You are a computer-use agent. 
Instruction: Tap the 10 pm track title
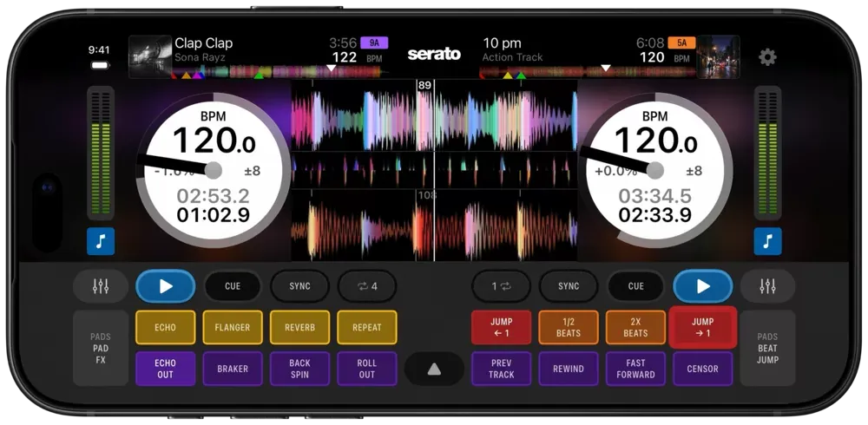pos(502,43)
